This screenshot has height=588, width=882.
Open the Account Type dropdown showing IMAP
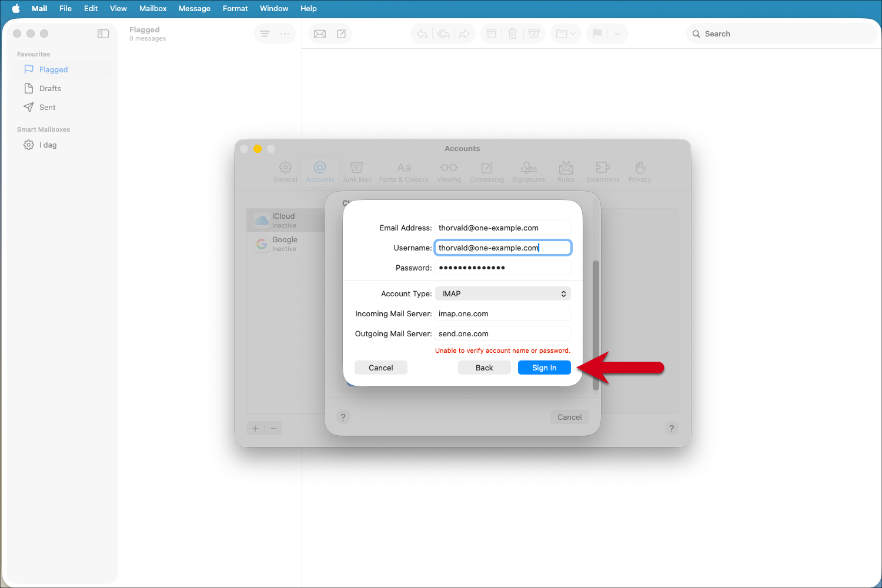(x=503, y=293)
